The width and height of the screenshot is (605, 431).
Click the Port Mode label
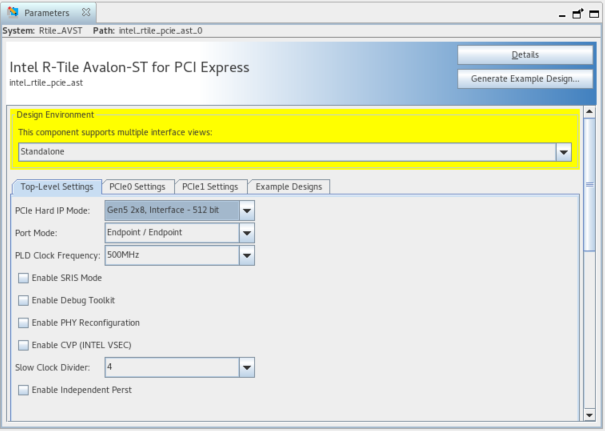tap(36, 233)
